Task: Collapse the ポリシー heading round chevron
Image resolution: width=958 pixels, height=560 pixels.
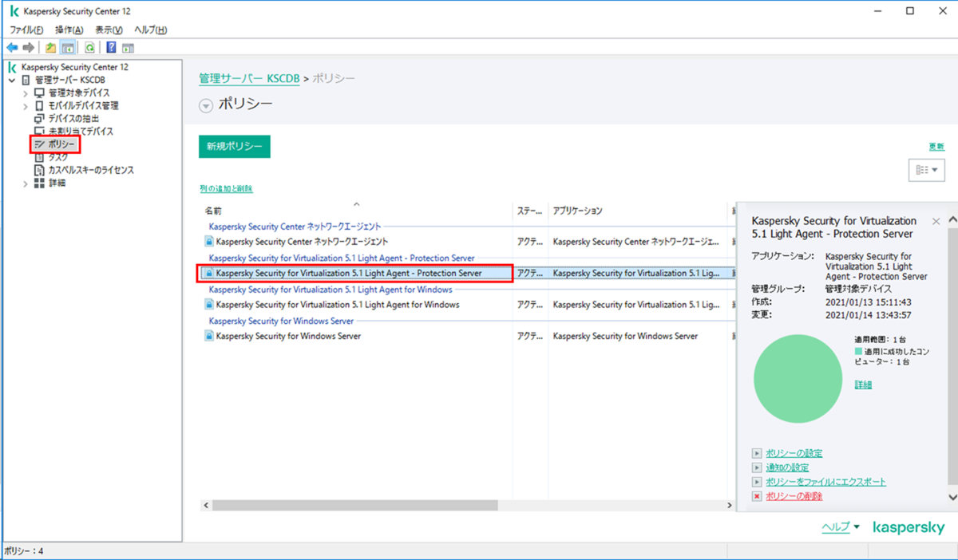Action: [x=206, y=105]
